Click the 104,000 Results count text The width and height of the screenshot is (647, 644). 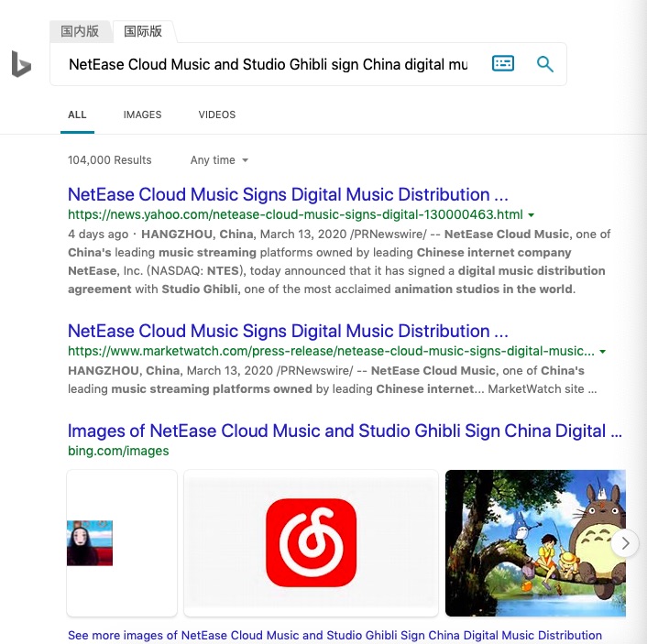(x=110, y=160)
